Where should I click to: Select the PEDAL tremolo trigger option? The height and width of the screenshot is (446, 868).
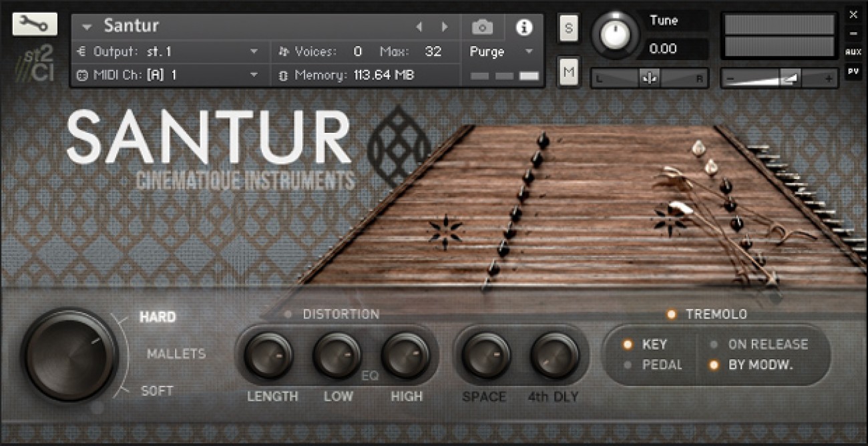tap(628, 365)
